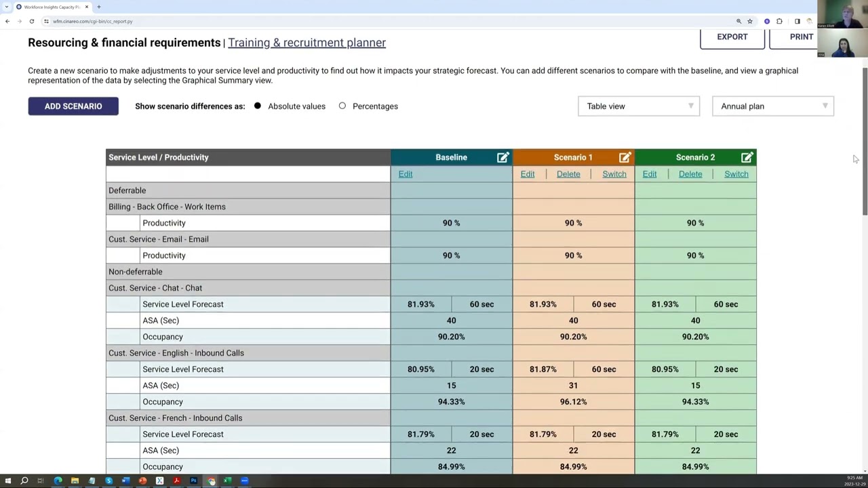Screen dimensions: 868x488
Task: Open Windows search from the taskbar
Action: tap(24, 481)
